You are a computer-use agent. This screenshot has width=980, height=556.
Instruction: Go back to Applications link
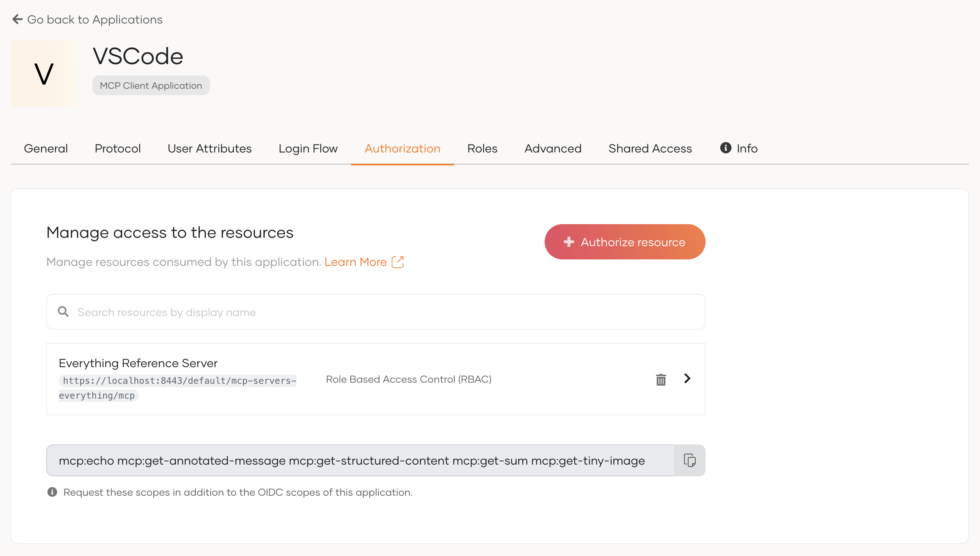tap(88, 19)
